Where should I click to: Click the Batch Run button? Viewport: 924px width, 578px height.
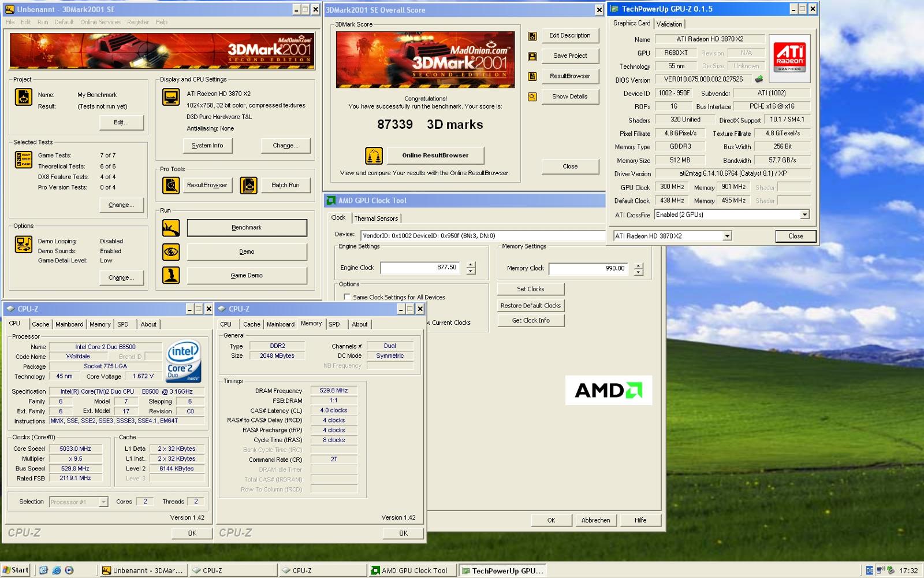coord(285,186)
